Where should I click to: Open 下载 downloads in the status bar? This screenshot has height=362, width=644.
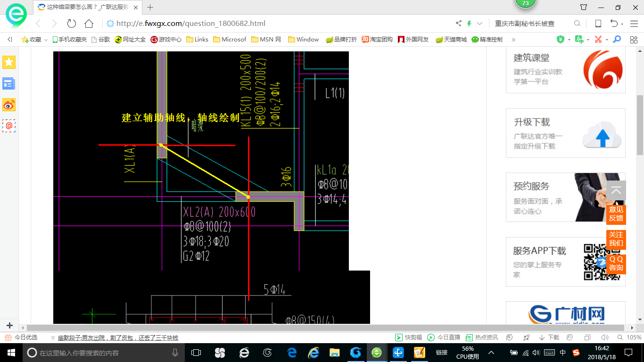click(548, 337)
